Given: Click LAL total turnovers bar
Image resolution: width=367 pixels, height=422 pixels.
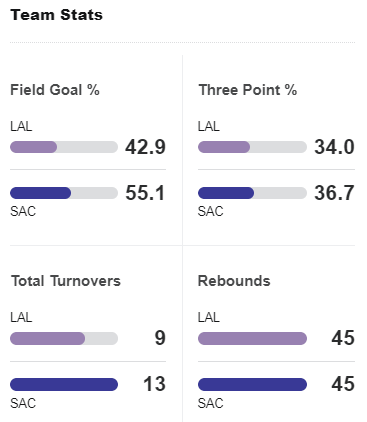Looking at the screenshot, I should coord(64,338).
